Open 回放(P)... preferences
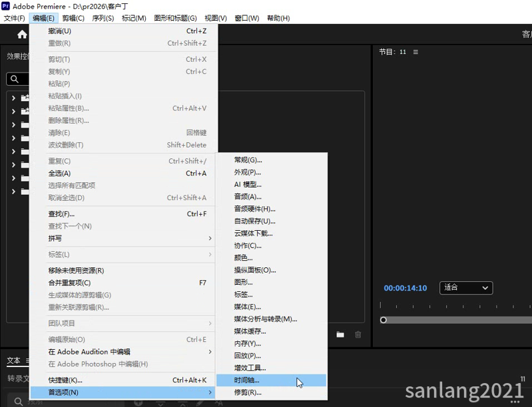This screenshot has width=532, height=407. pos(272,356)
